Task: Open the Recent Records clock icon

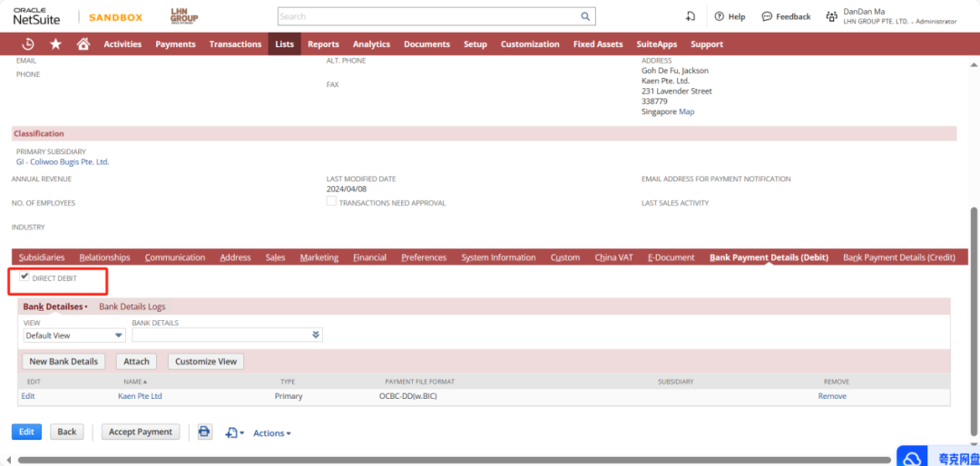Action: click(28, 44)
